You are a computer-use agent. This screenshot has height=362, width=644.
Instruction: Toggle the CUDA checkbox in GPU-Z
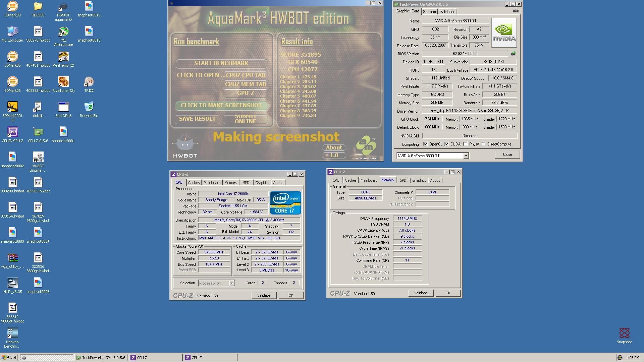coord(446,144)
